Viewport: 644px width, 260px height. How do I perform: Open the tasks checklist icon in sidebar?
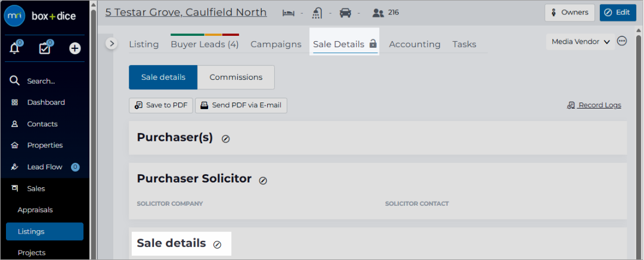coord(44,48)
